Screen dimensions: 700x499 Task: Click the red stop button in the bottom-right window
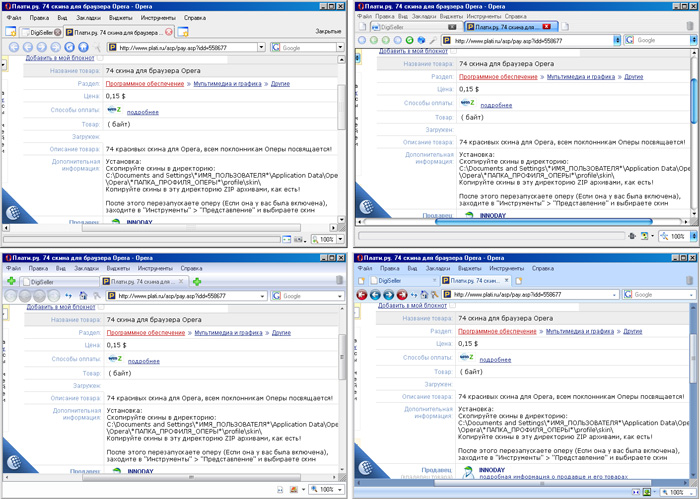pyautogui.click(x=402, y=295)
